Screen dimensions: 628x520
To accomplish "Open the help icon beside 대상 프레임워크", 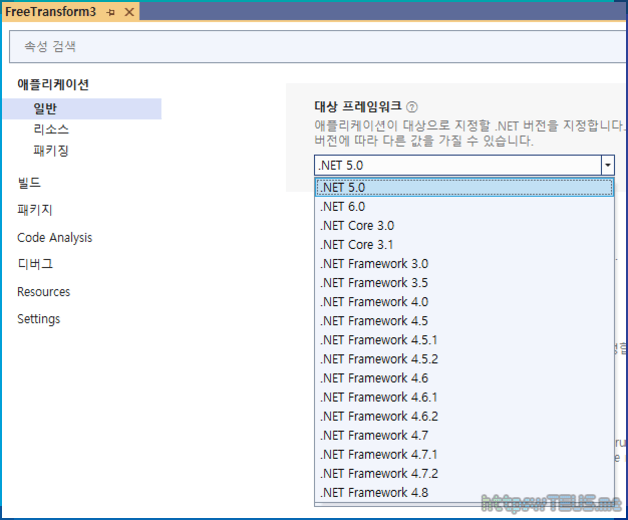I will [x=412, y=107].
